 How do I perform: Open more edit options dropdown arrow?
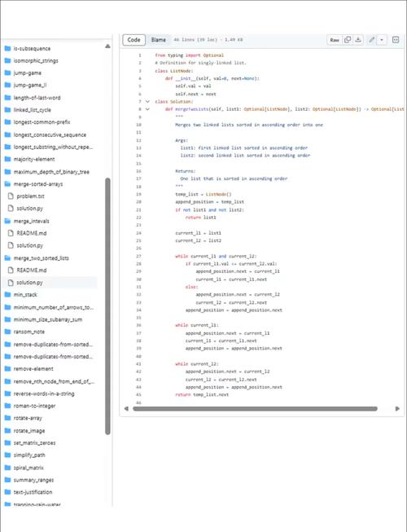tap(382, 40)
